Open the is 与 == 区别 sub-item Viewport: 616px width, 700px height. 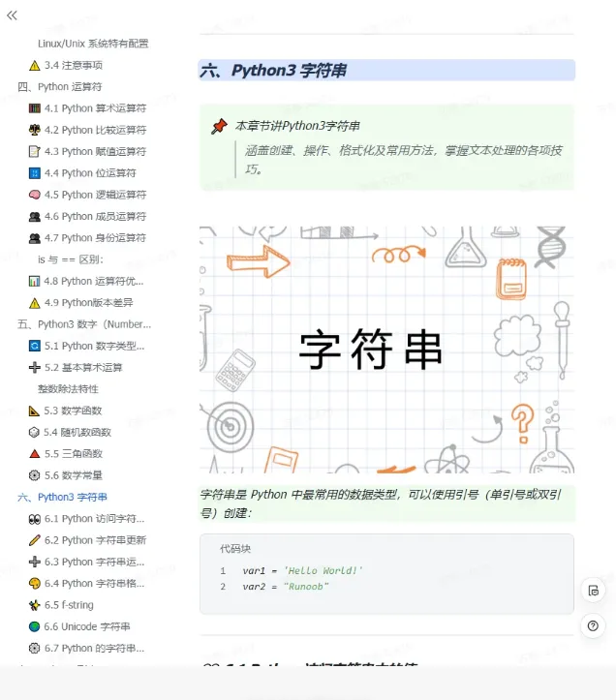click(71, 259)
